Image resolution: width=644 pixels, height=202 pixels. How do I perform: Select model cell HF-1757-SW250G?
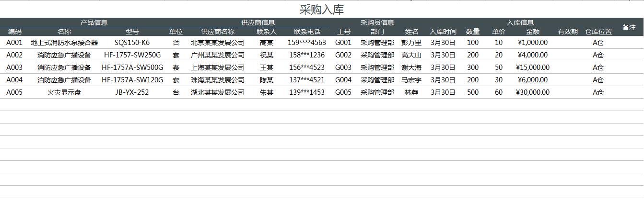[x=132, y=55]
